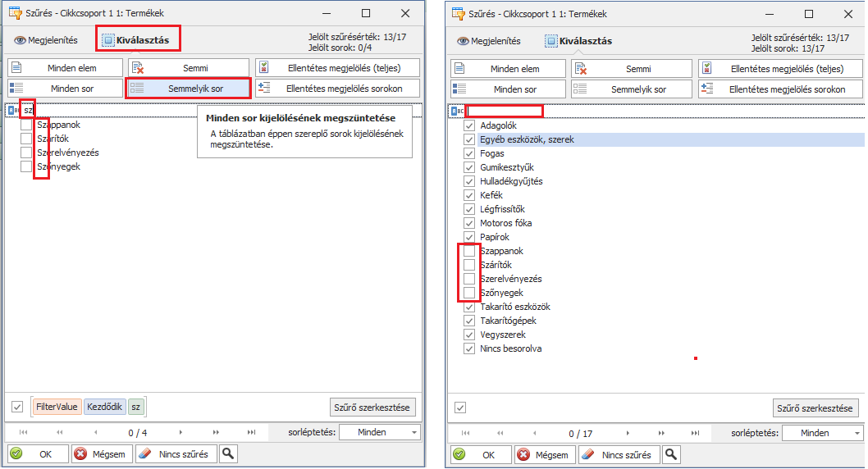Open Szűrő szerkesztése in right window
This screenshot has width=868, height=469.
tap(815, 408)
